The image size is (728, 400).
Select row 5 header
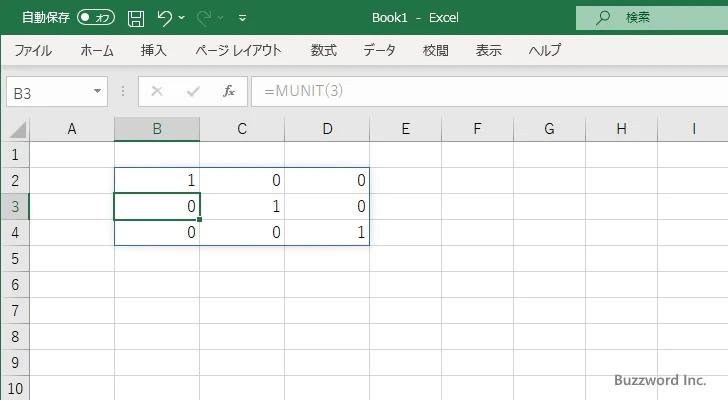[x=15, y=258]
